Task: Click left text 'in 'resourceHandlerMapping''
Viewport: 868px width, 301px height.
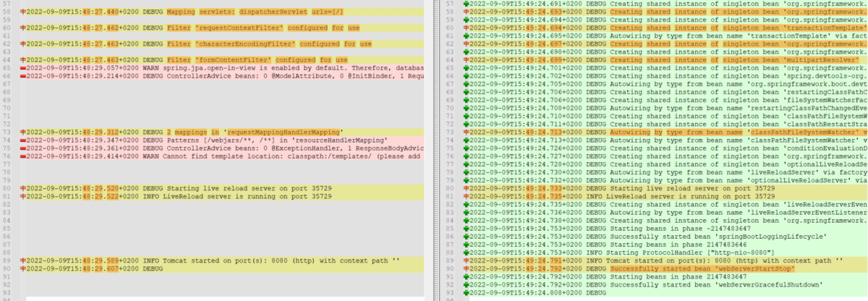Action: click(x=334, y=140)
